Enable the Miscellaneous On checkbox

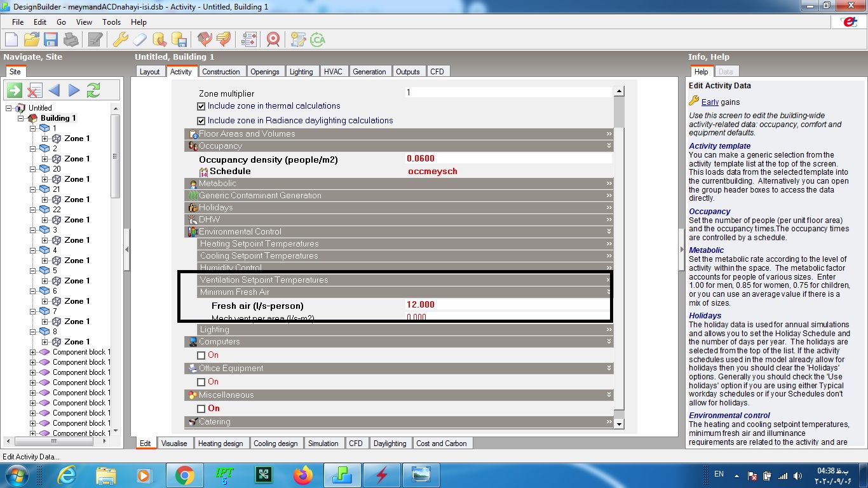pyautogui.click(x=201, y=409)
